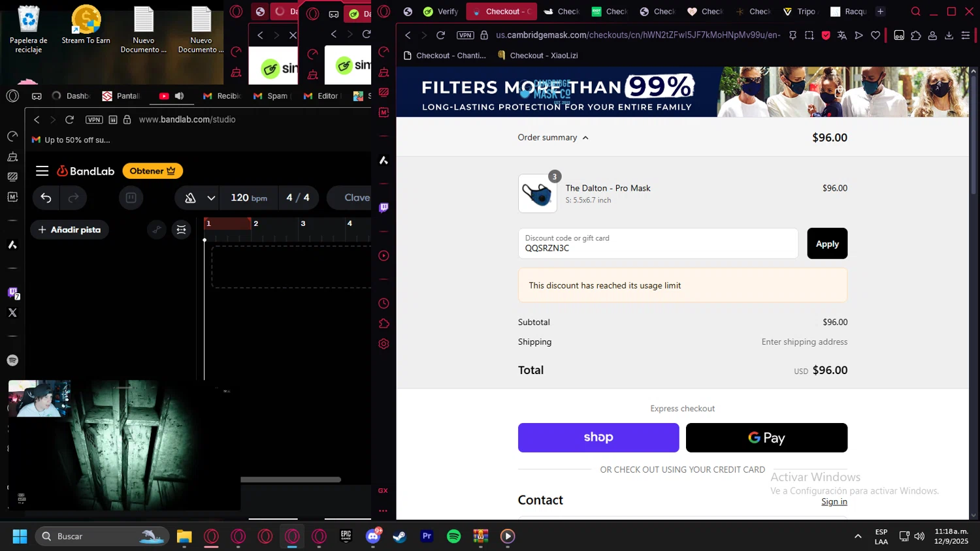Switch to the Recibidos Gmail tab

[222, 96]
